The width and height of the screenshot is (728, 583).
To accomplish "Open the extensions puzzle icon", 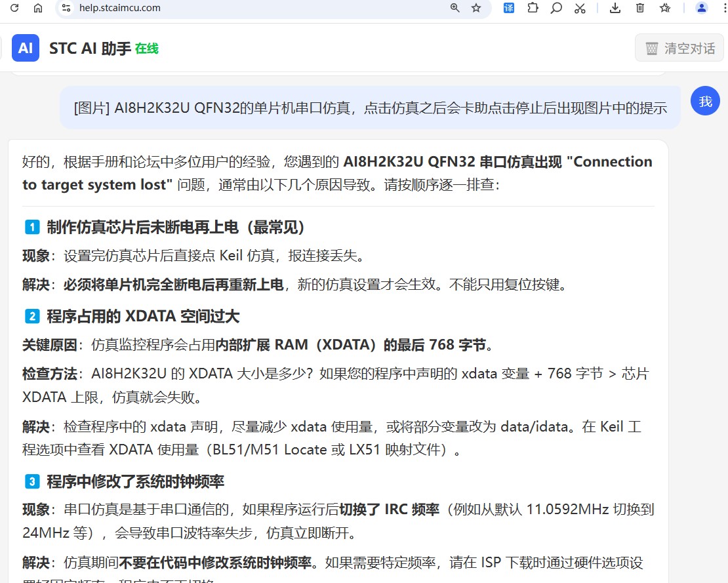I will [x=533, y=8].
